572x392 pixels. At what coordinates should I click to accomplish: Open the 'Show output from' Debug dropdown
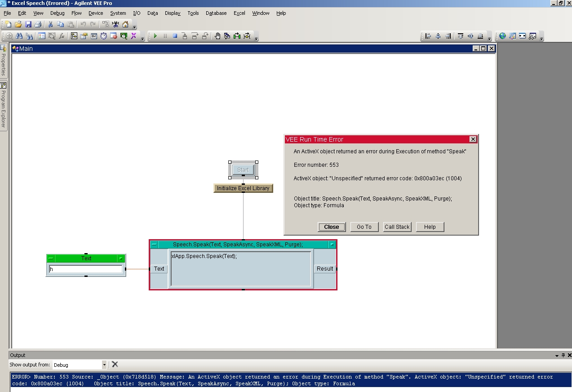click(x=104, y=365)
